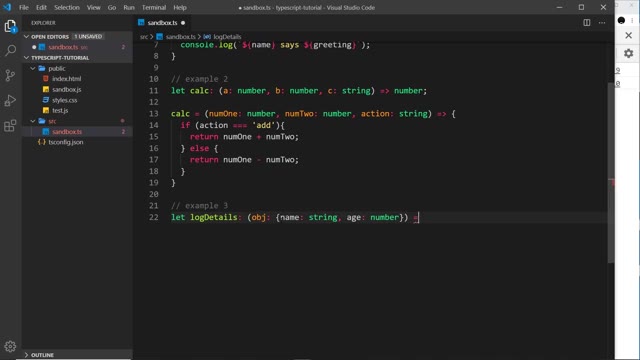Collapse the src folder
This screenshot has width=640, height=360.
click(33, 121)
